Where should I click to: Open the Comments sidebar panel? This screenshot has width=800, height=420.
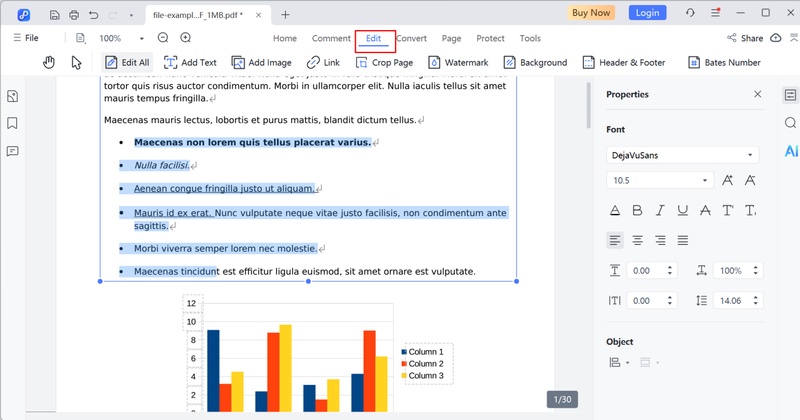13,151
